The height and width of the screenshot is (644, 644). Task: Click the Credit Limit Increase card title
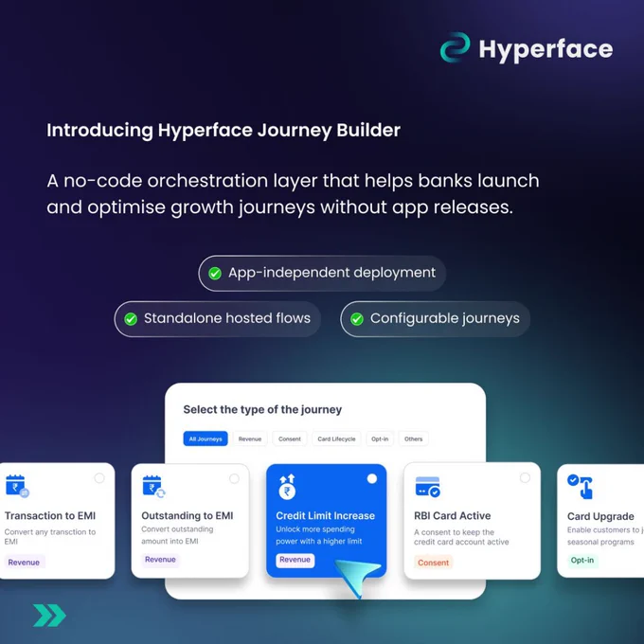(x=325, y=515)
